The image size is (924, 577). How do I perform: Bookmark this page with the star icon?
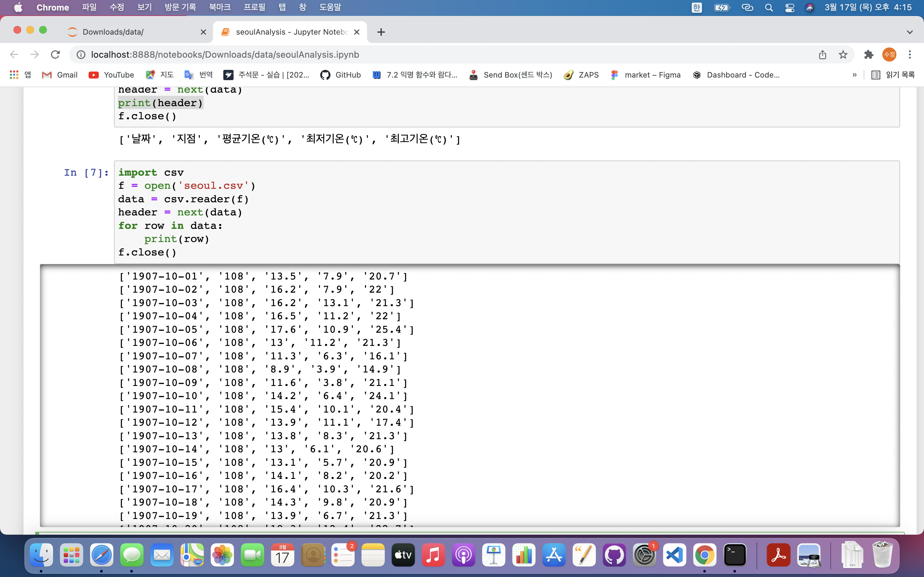coord(843,54)
